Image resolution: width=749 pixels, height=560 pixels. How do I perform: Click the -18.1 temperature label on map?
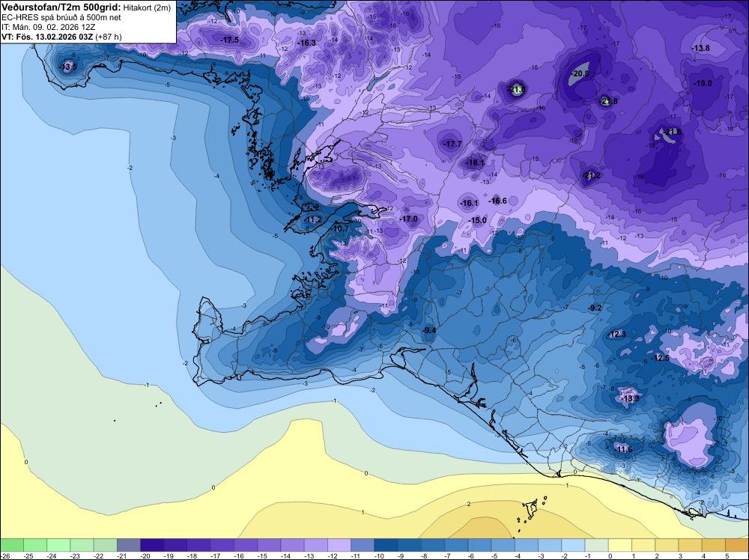point(475,162)
